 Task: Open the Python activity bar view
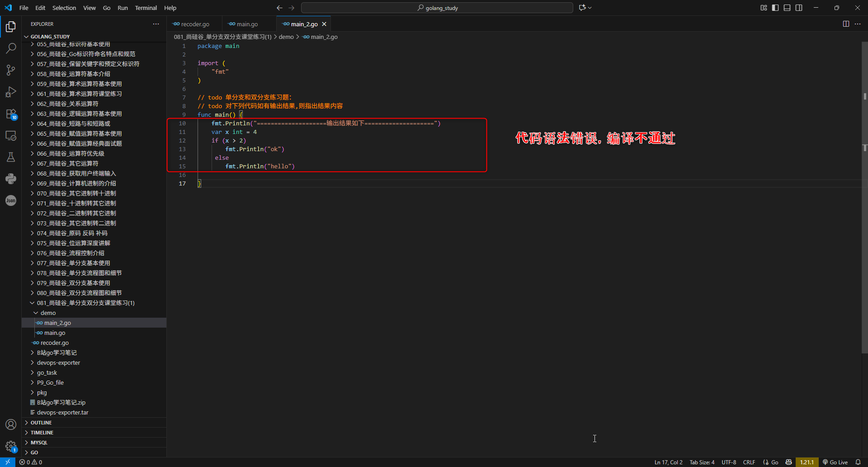tap(11, 179)
